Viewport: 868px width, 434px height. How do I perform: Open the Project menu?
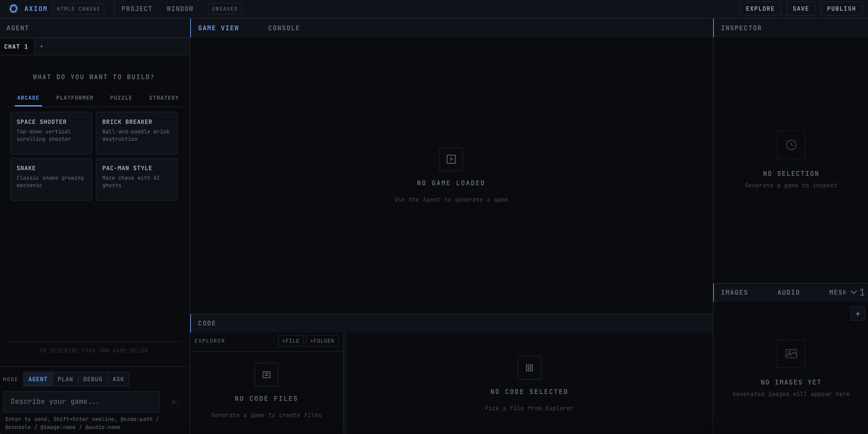tap(137, 9)
